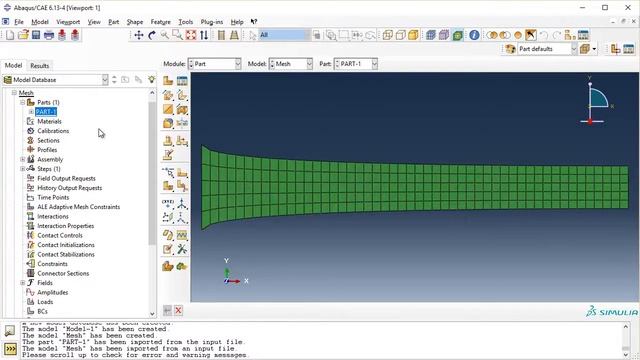Click the Create Part icon
640x360 pixels.
click(168, 81)
